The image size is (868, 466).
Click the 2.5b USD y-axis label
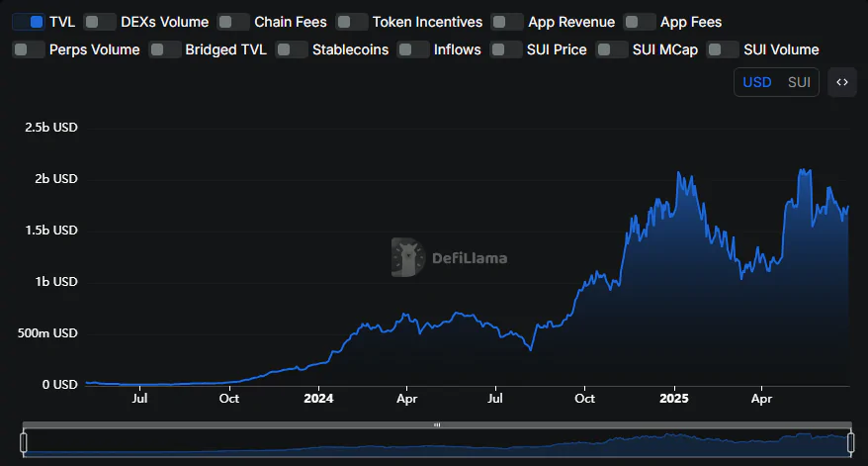(x=51, y=128)
